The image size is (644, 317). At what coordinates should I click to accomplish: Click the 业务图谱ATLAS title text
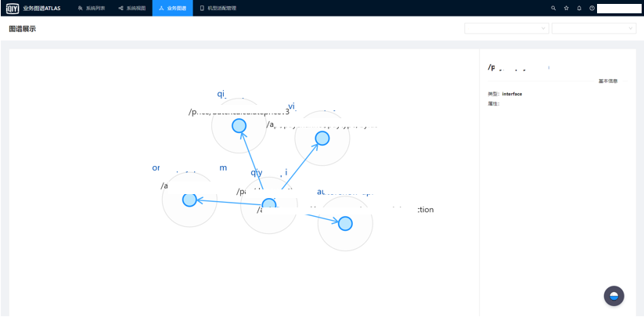pyautogui.click(x=42, y=8)
